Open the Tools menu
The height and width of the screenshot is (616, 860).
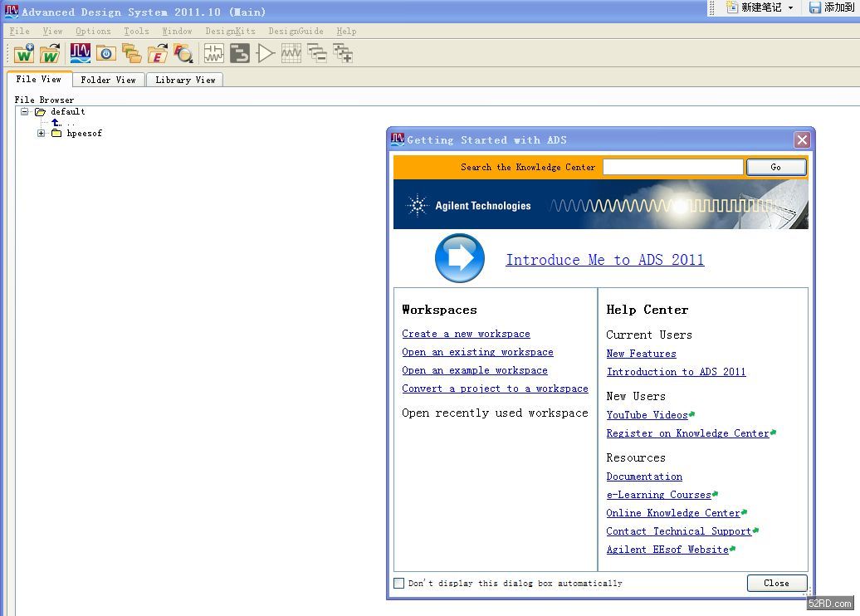coord(137,32)
